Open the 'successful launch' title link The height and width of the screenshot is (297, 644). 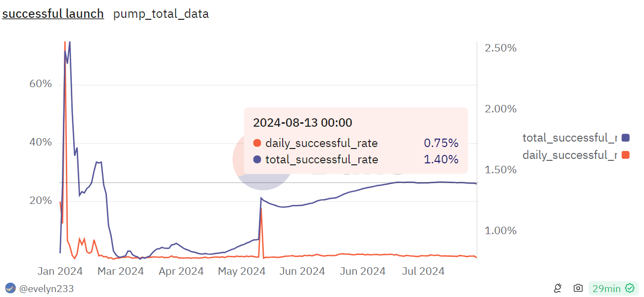[x=53, y=14]
